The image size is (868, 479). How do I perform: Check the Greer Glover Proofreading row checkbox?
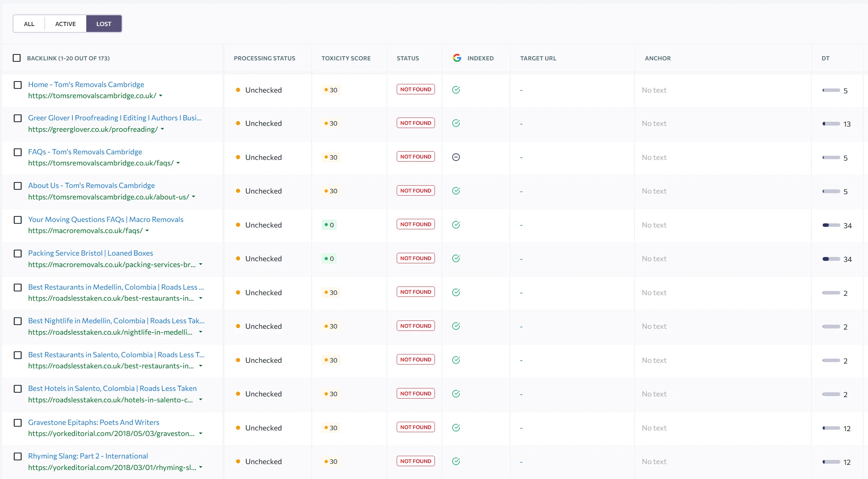[x=18, y=118]
